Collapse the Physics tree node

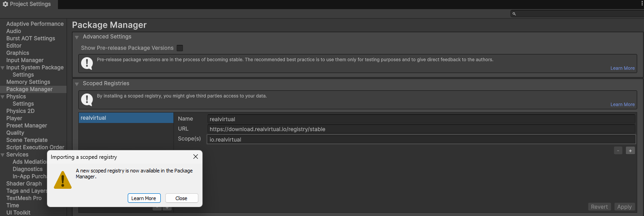3,97
